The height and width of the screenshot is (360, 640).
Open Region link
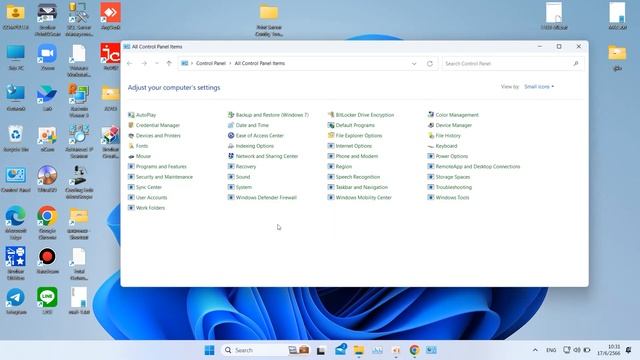click(x=344, y=167)
